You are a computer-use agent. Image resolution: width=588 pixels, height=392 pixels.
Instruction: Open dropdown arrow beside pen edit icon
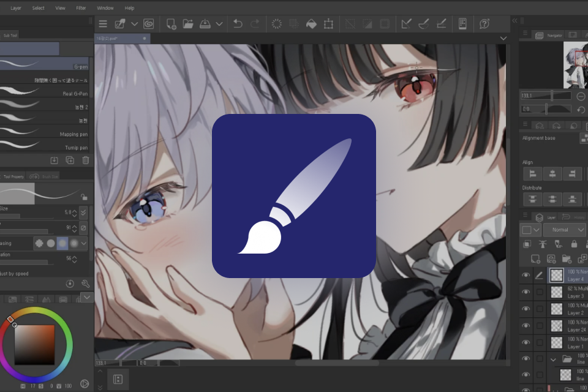[x=134, y=24]
